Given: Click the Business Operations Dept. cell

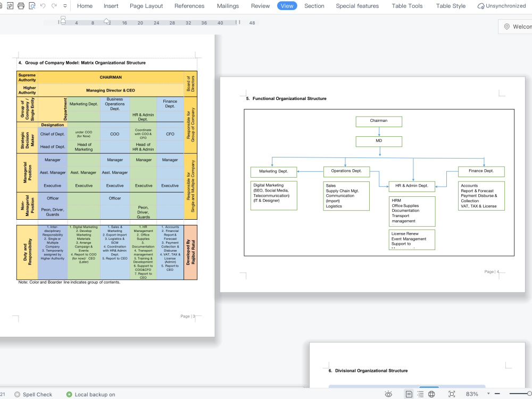Looking at the screenshot, I should point(115,104).
